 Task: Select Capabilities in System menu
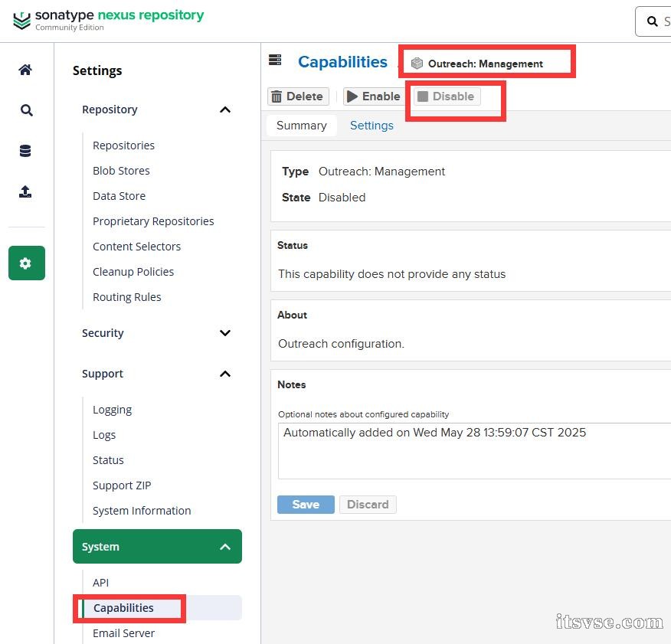(162, 608)
